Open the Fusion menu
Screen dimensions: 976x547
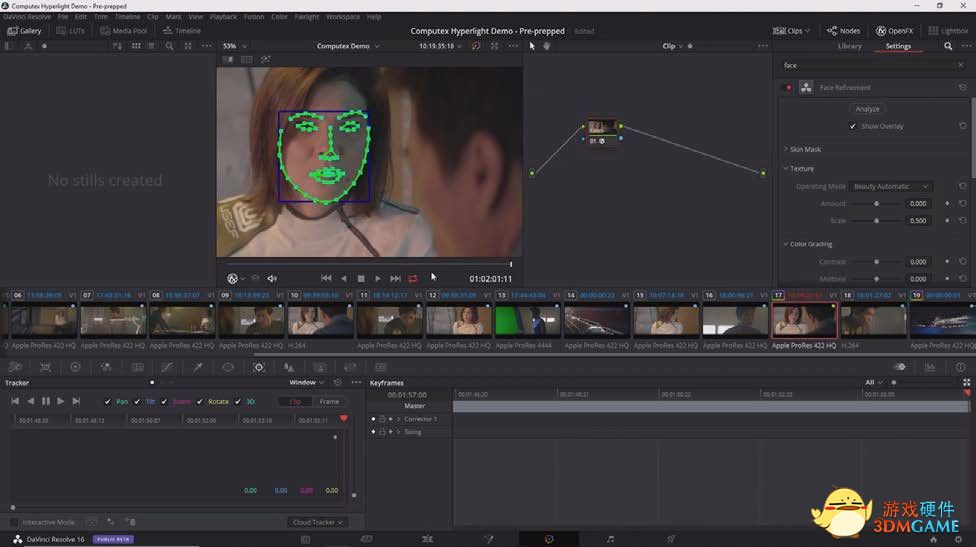(253, 17)
